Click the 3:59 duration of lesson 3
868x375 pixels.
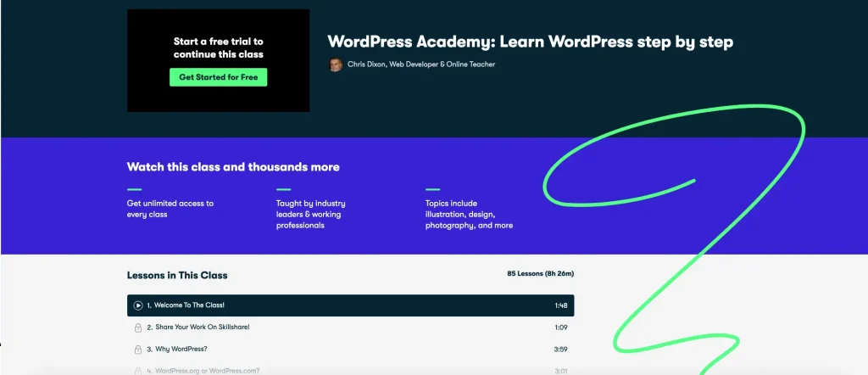561,350
